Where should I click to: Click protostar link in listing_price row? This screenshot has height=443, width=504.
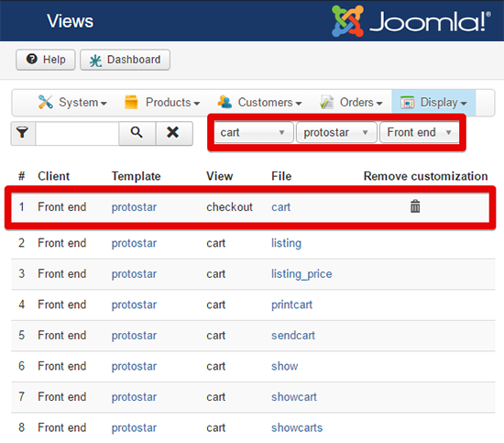134,274
